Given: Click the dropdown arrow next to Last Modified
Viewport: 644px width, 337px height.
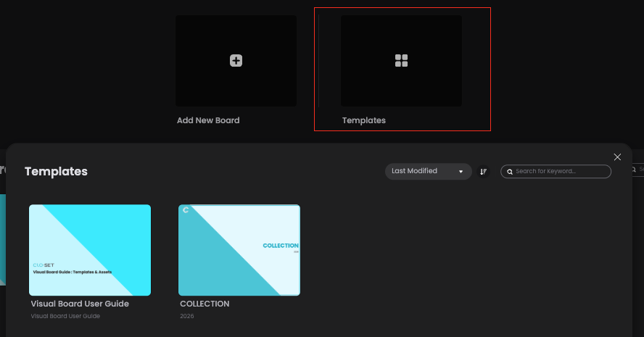Looking at the screenshot, I should pyautogui.click(x=461, y=172).
